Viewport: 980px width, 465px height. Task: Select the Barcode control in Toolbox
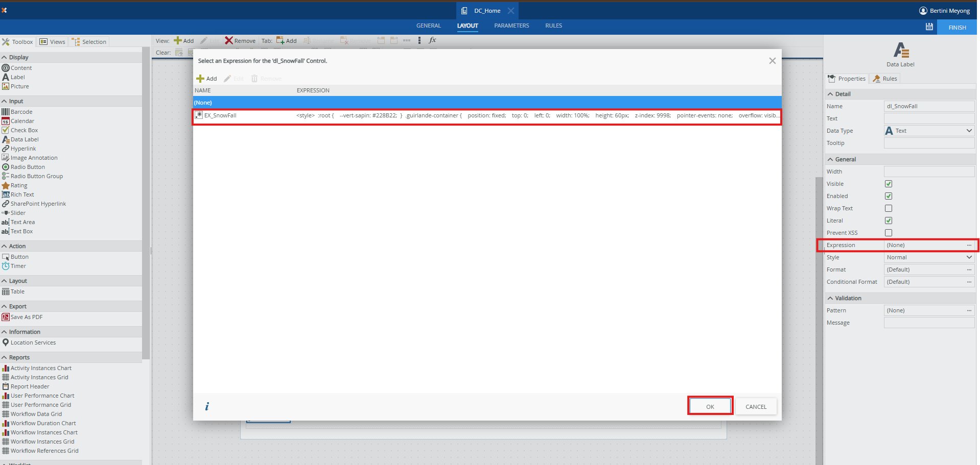coord(21,112)
